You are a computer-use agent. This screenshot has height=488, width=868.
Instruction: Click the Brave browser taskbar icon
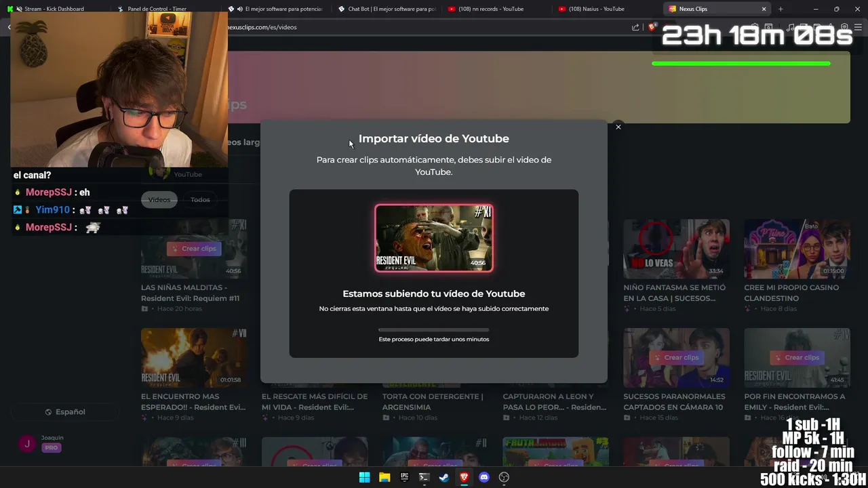464,477
